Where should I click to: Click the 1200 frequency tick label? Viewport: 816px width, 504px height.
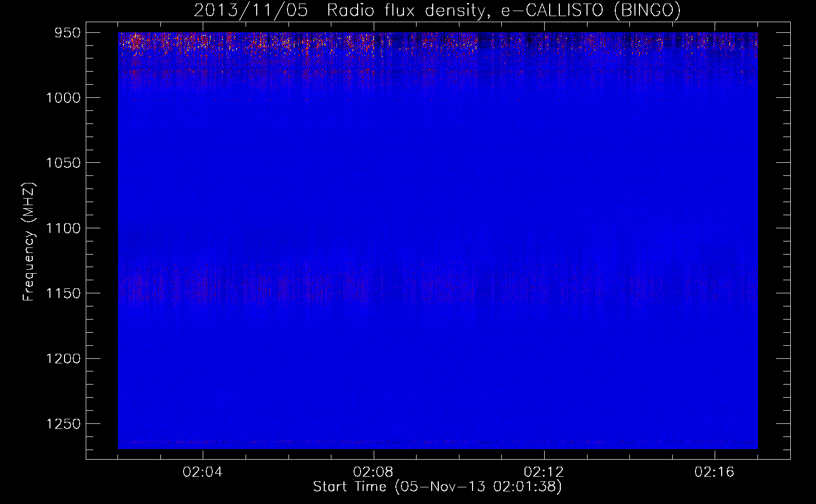click(x=63, y=358)
